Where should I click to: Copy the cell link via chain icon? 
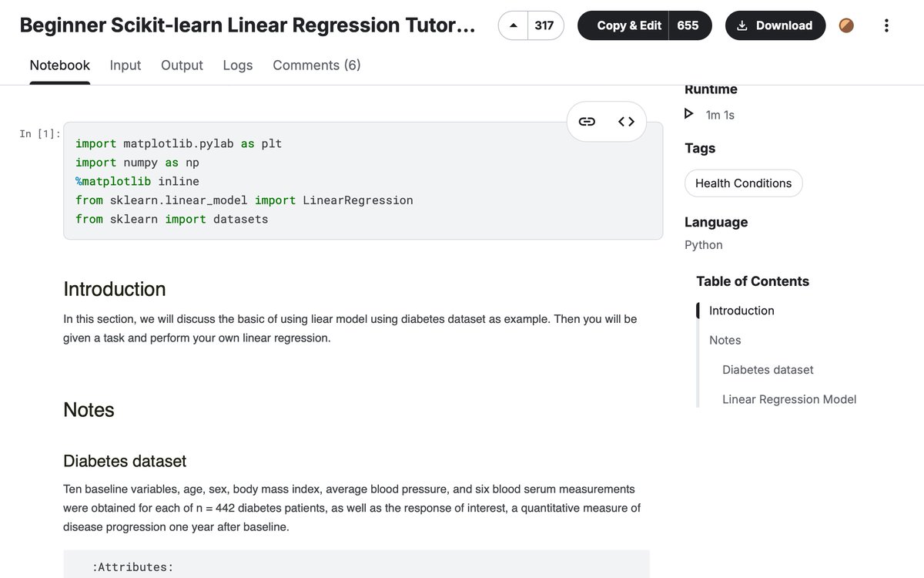587,122
